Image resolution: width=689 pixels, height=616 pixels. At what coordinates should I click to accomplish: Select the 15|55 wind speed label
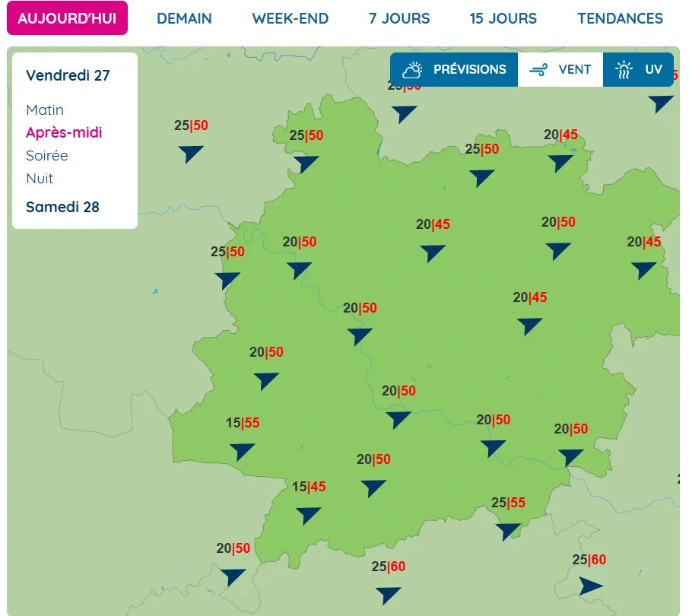[243, 424]
